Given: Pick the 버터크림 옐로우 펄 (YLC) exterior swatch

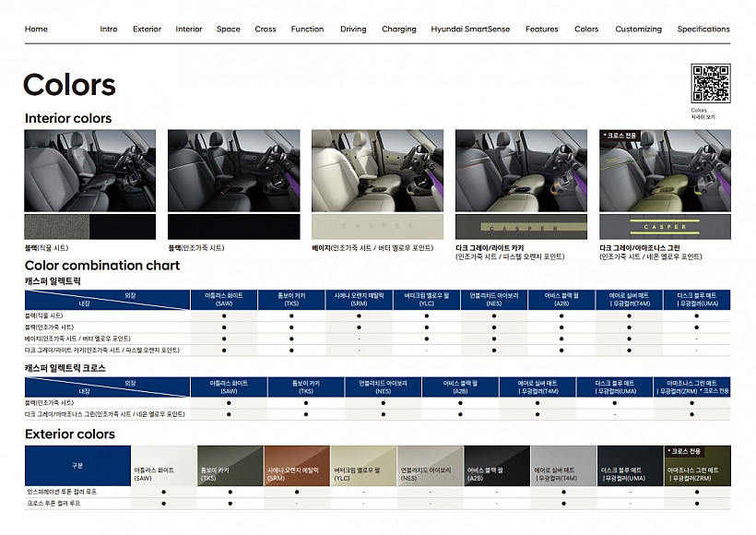Looking at the screenshot, I should (363, 466).
